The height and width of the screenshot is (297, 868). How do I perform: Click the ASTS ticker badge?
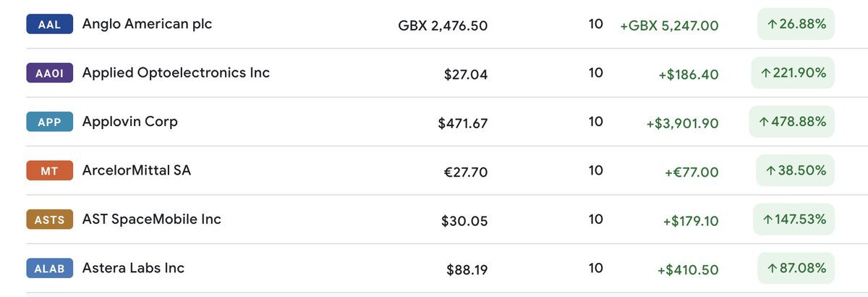click(x=49, y=219)
